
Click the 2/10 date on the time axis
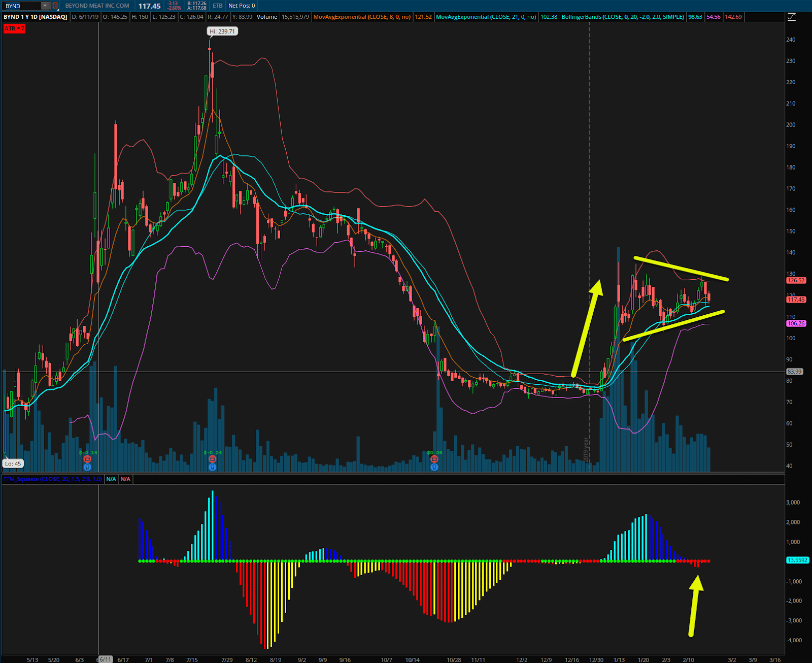coord(688,660)
